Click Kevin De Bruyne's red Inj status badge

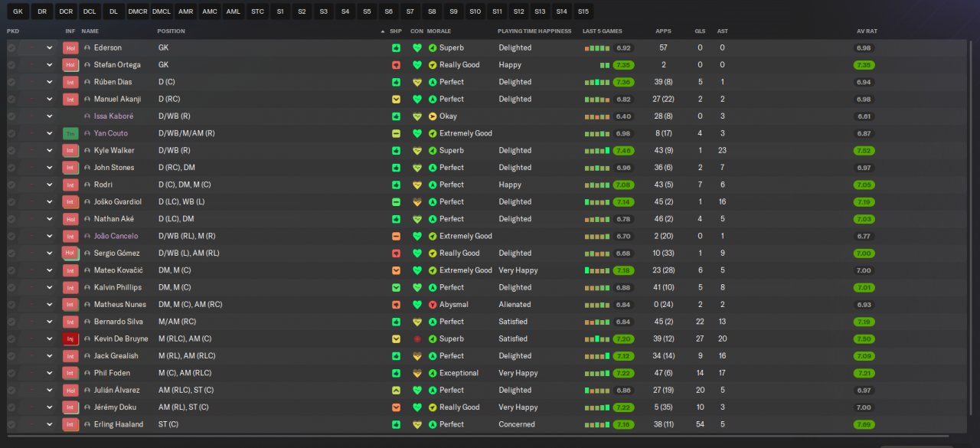70,338
